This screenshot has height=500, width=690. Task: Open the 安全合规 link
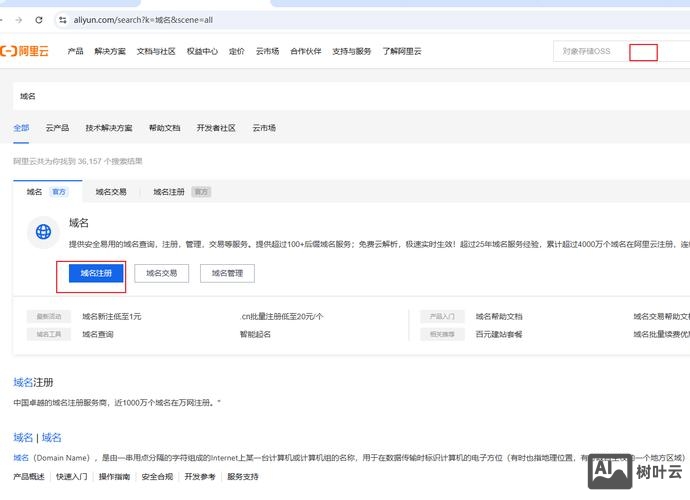(x=157, y=477)
